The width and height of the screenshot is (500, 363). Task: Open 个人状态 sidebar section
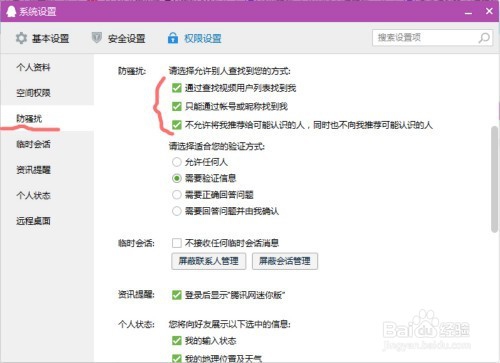pyautogui.click(x=33, y=195)
